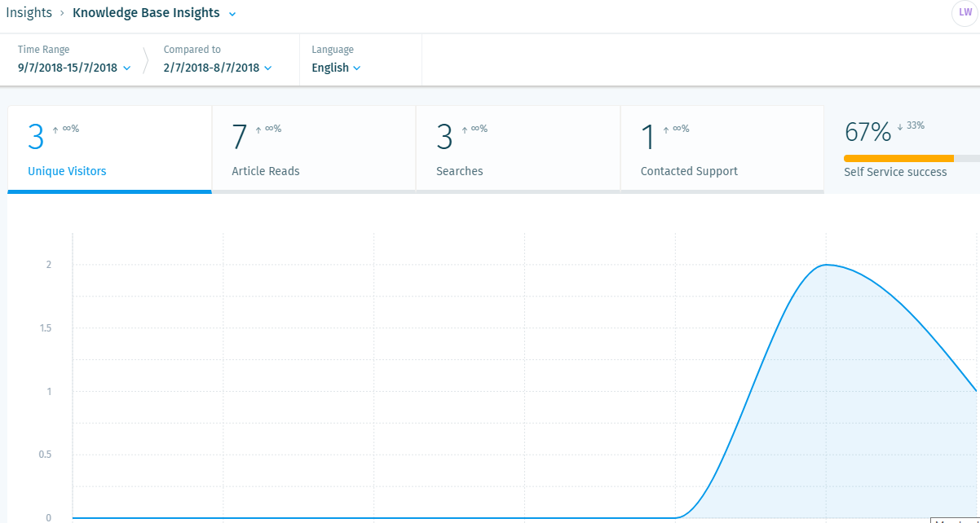
Task: Expand the Time Range date dropdown
Action: pos(74,68)
